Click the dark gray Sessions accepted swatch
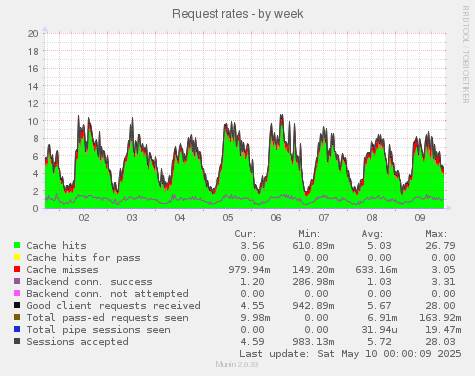Viewport: 475px width, 376px height. tap(17, 341)
